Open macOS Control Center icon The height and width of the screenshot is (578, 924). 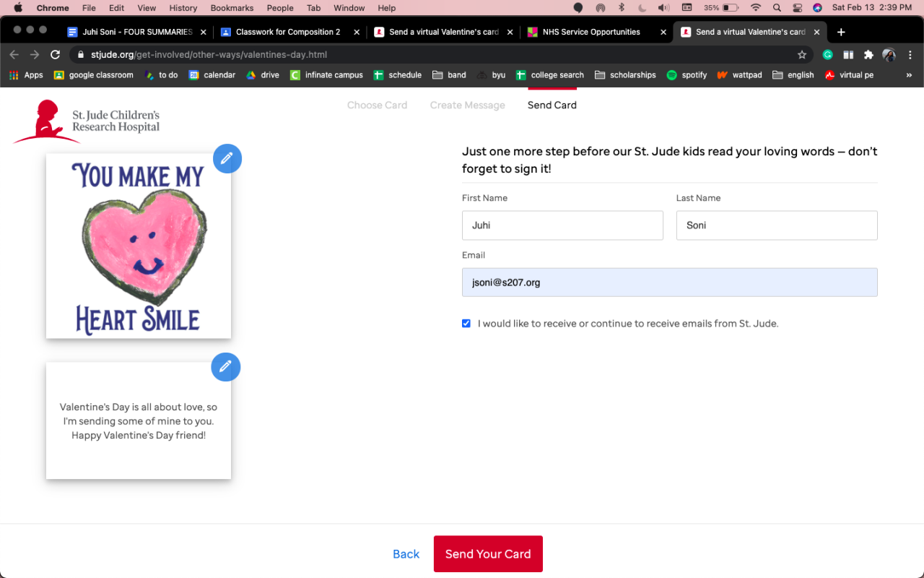797,8
